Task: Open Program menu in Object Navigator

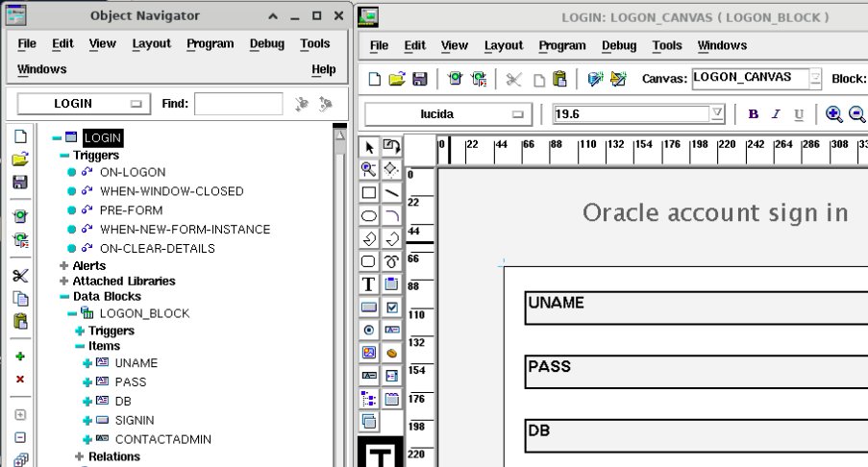Action: click(x=211, y=43)
